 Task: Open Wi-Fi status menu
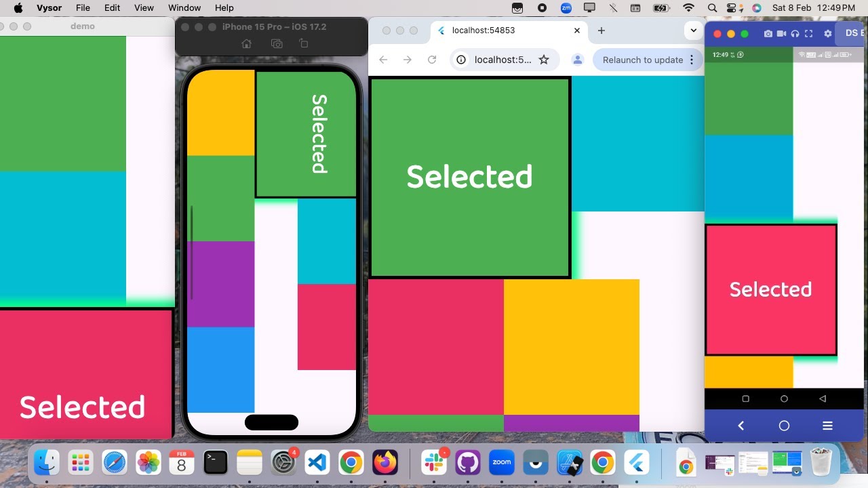coord(689,8)
